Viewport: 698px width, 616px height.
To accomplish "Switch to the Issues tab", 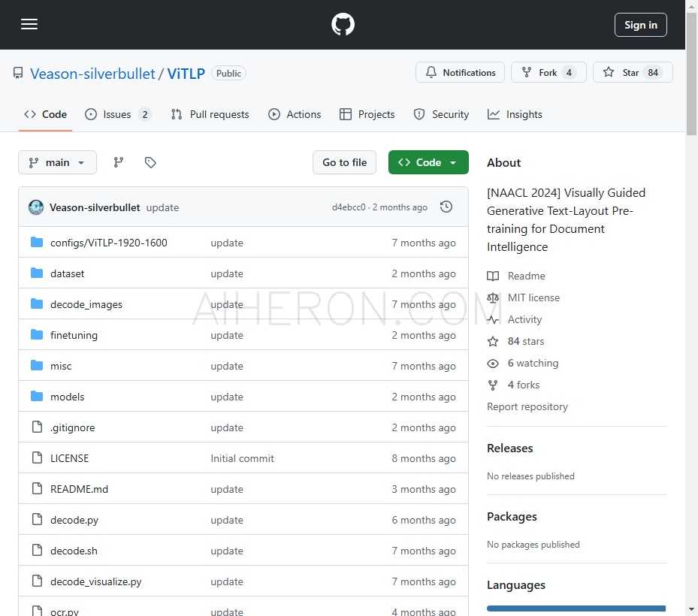I will click(117, 114).
